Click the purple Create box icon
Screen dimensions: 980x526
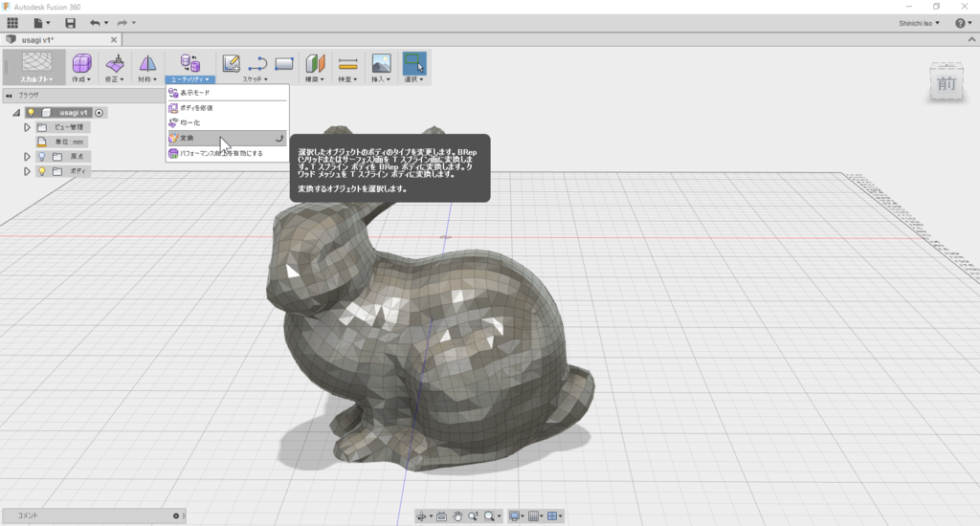pyautogui.click(x=81, y=63)
